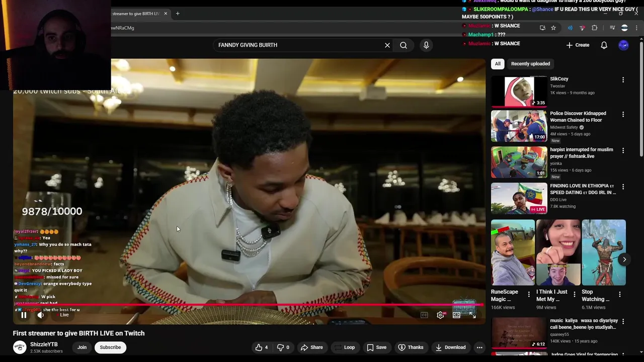Image resolution: width=644 pixels, height=362 pixels.
Task: Pause the video with the pause button
Action: pos(24,315)
